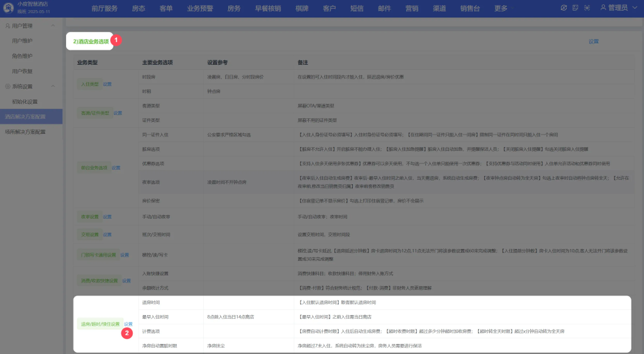Click the currency refresh icon in header

point(564,8)
